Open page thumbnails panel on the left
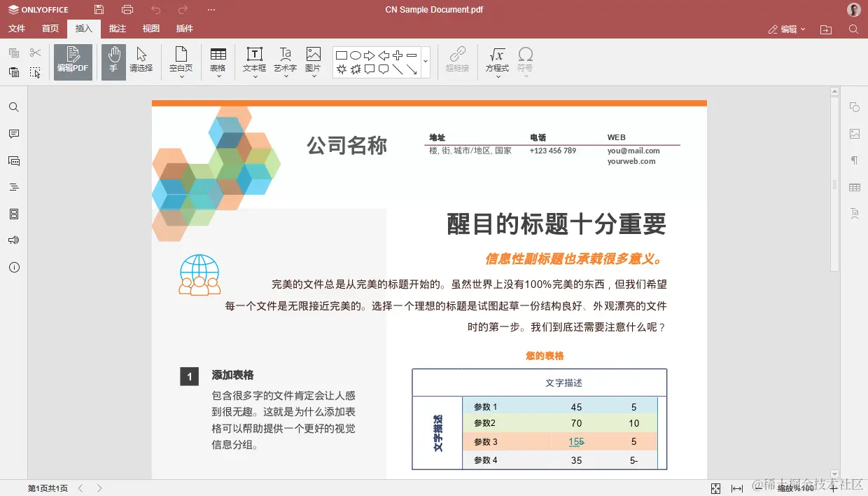This screenshot has width=868, height=496. (x=14, y=213)
